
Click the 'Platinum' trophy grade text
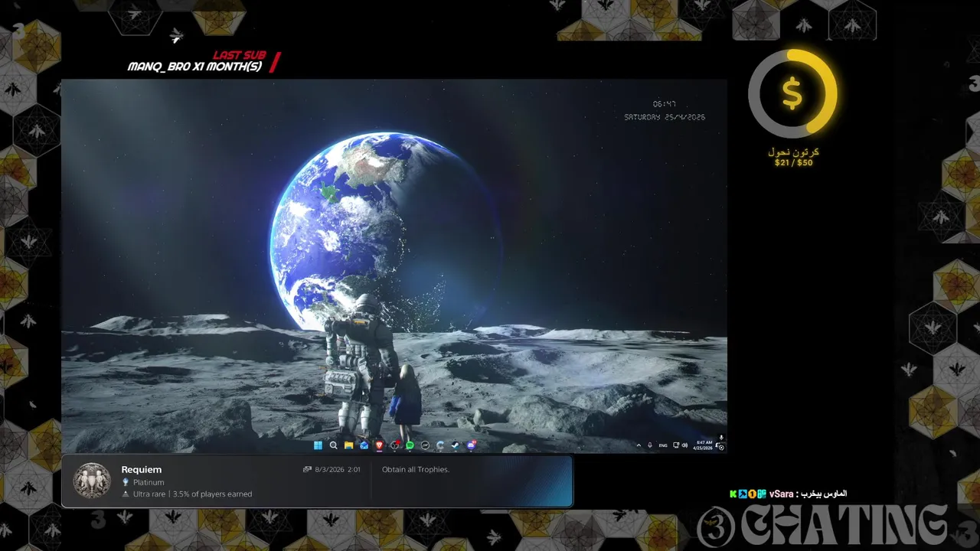coord(149,482)
